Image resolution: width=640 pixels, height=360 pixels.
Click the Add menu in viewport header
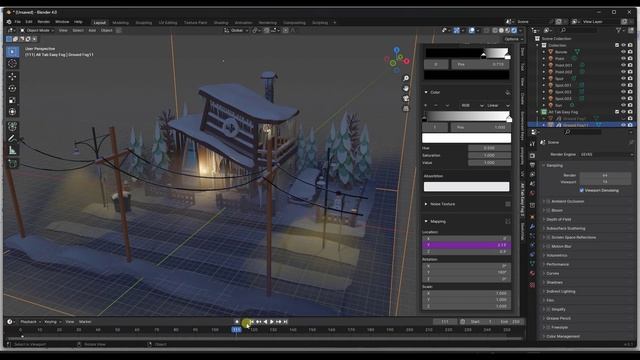click(92, 30)
